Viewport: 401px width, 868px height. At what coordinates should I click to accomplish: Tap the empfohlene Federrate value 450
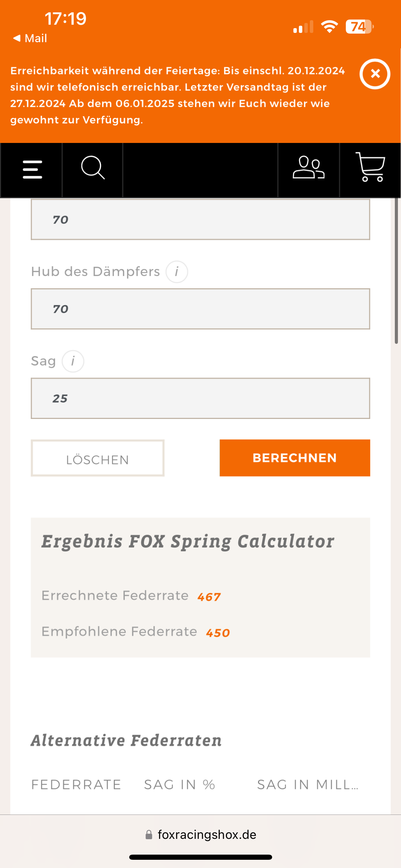218,633
